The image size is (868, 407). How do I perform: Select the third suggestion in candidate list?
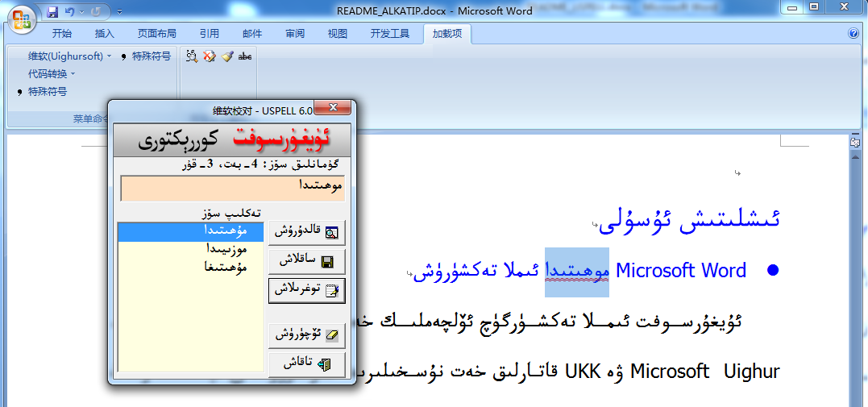[191, 267]
